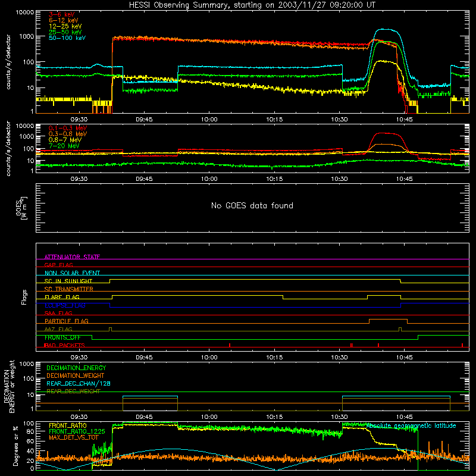
Task: Select the ATTENUATOR_STATE flag label
Action: click(x=72, y=257)
